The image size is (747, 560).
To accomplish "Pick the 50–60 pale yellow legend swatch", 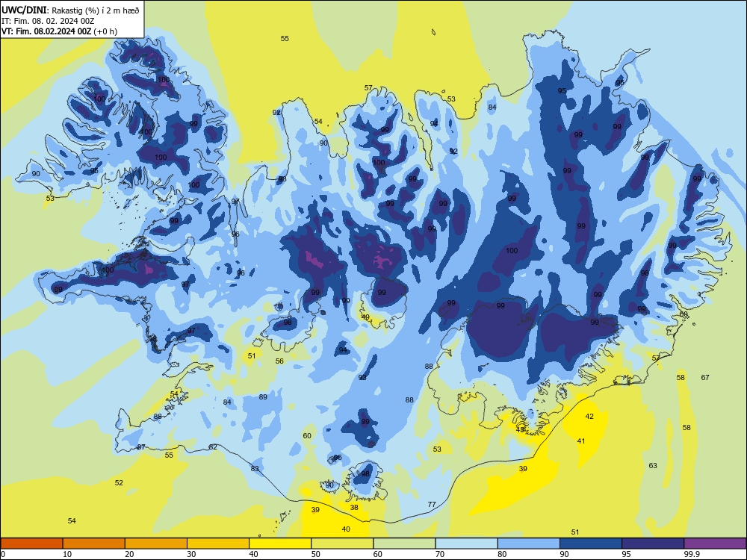I will pos(342,544).
